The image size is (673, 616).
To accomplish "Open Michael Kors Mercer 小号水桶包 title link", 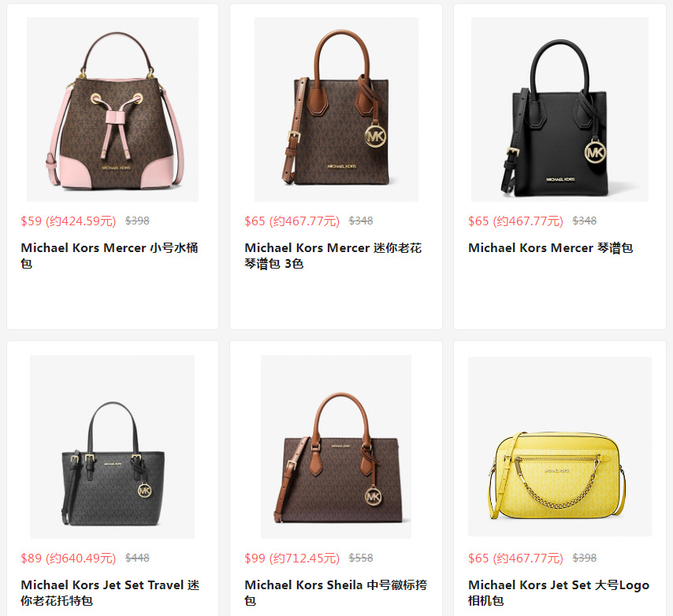I will [110, 256].
